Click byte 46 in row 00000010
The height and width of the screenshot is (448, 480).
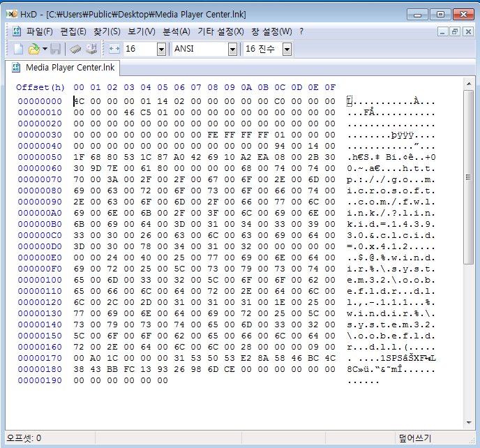pos(129,112)
